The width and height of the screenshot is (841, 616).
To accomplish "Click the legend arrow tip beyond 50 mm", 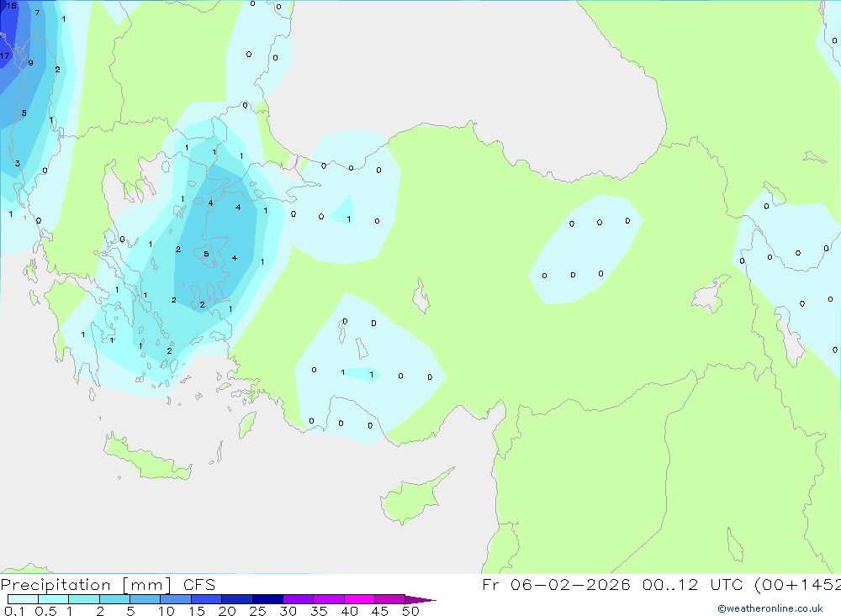I will point(421,599).
